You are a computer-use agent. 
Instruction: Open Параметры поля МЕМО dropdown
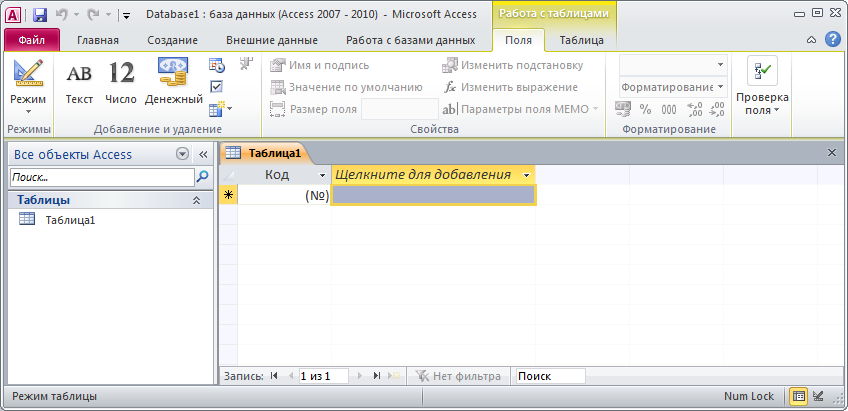click(595, 109)
